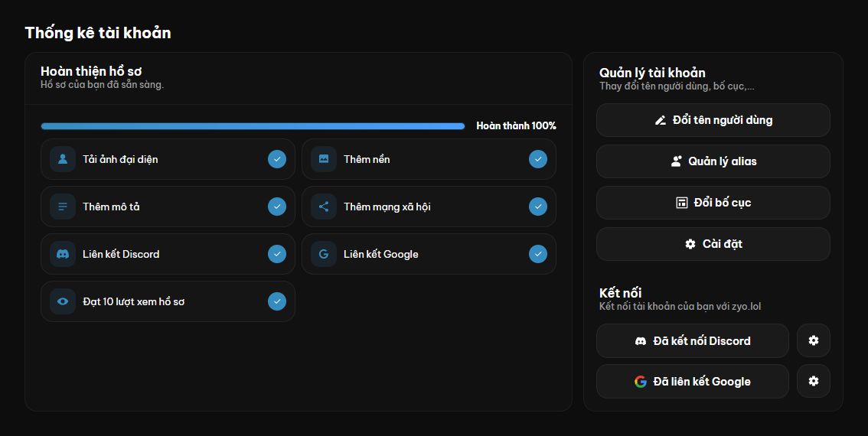Screen dimensions: 868x436
Task: Open Cài đặt settings button
Action: pos(713,244)
